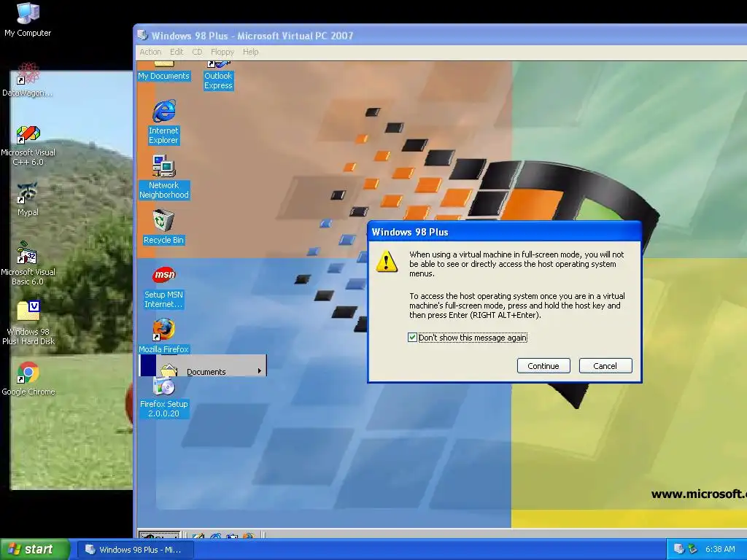Screen dimensions: 747x560
Task: Click Virtual PC 2007 window title bar
Action: (x=441, y=35)
